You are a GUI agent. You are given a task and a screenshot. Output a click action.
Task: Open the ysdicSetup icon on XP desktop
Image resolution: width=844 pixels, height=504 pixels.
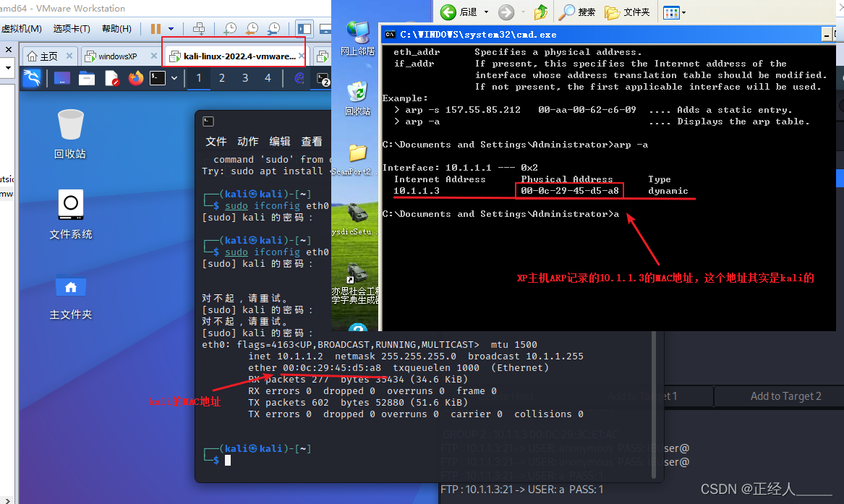point(355,219)
